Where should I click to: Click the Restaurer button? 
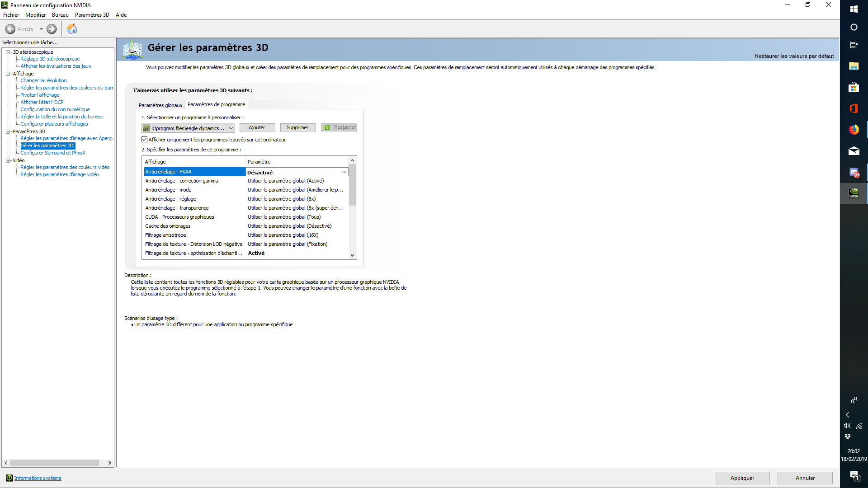tap(339, 127)
